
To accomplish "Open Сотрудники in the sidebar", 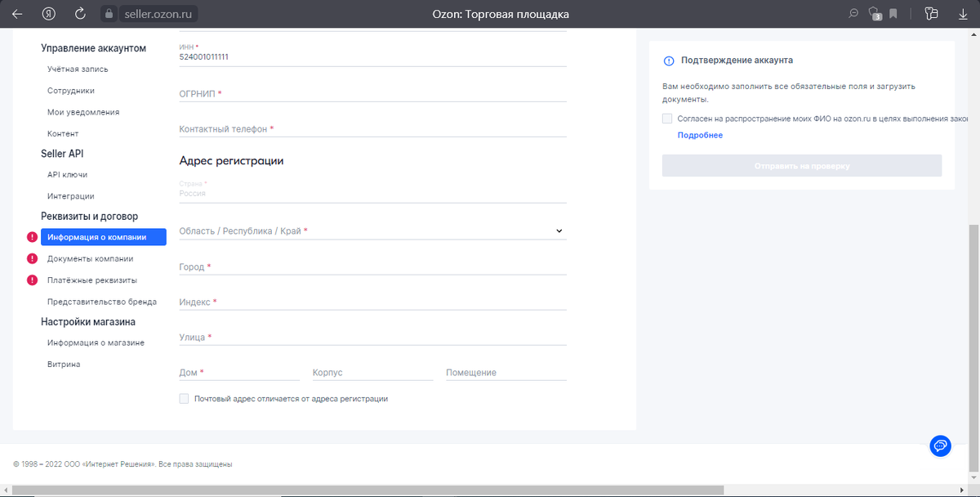I will click(x=71, y=91).
